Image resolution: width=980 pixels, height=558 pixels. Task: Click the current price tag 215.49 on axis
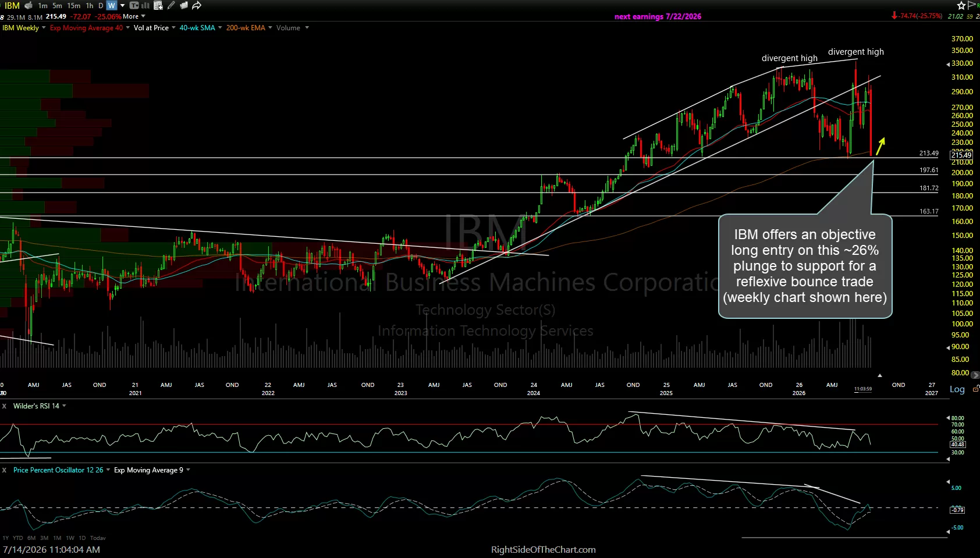tap(961, 155)
